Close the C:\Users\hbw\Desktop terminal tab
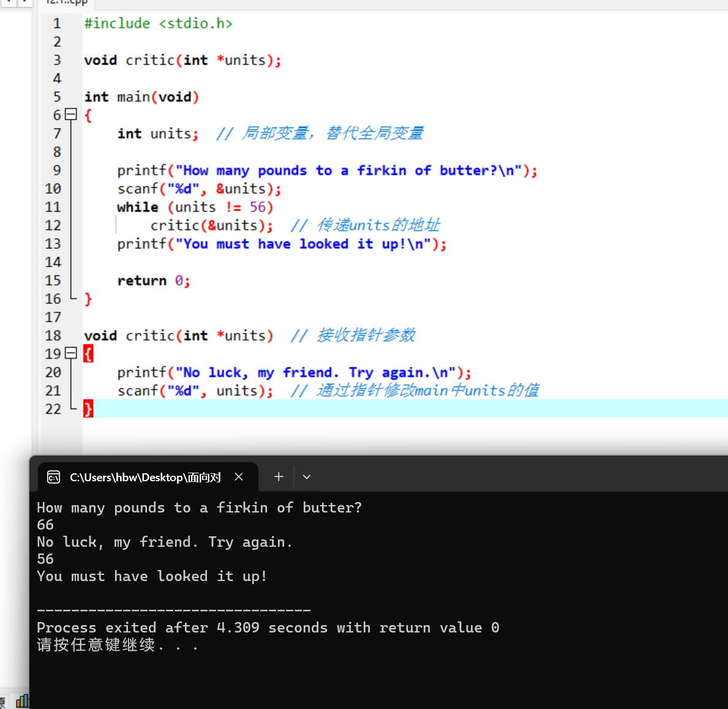728x709 pixels. (x=239, y=477)
